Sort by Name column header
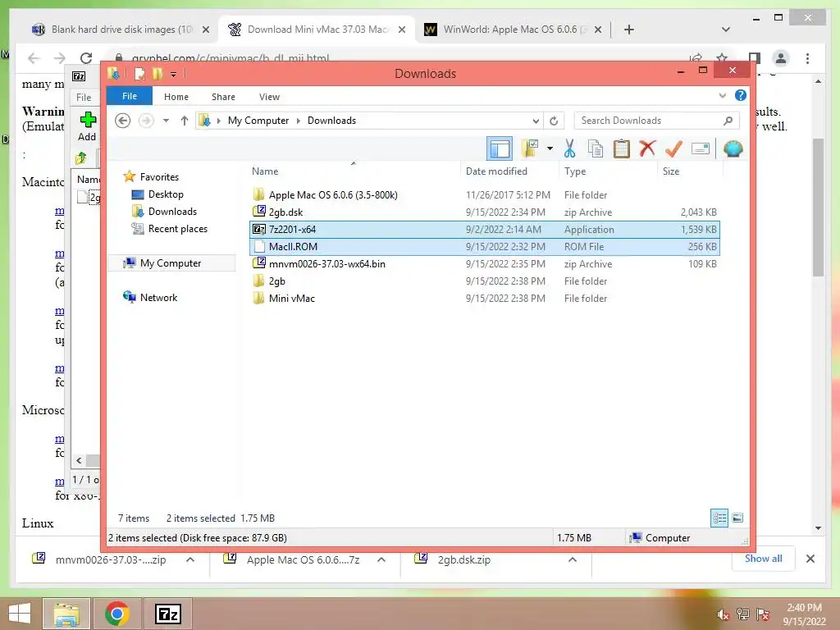 point(265,171)
